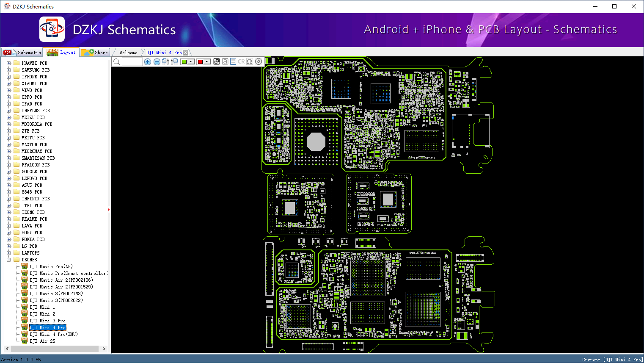Click the CR toolbar button
Viewport: 644px width, 363px height.
coord(241,61)
